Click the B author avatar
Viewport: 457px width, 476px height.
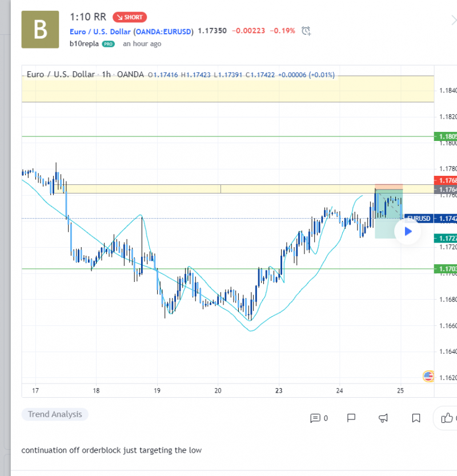point(40,29)
